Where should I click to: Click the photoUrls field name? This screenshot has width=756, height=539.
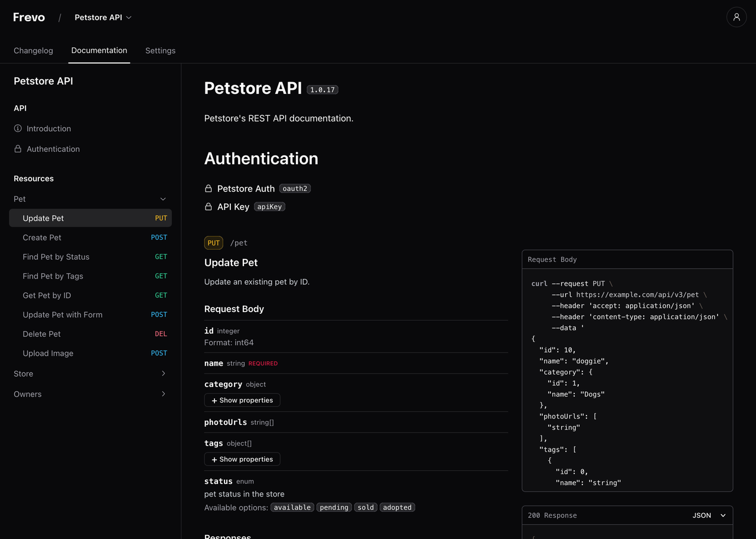click(226, 422)
